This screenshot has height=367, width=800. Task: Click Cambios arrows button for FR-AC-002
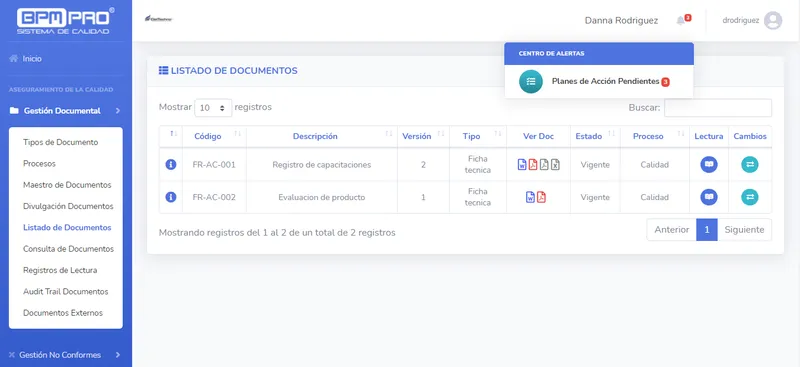(x=749, y=197)
